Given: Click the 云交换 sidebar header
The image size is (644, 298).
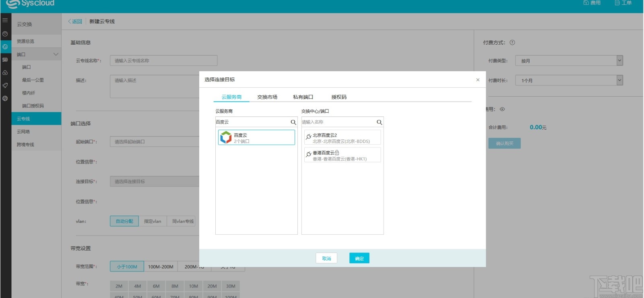Looking at the screenshot, I should 25,24.
